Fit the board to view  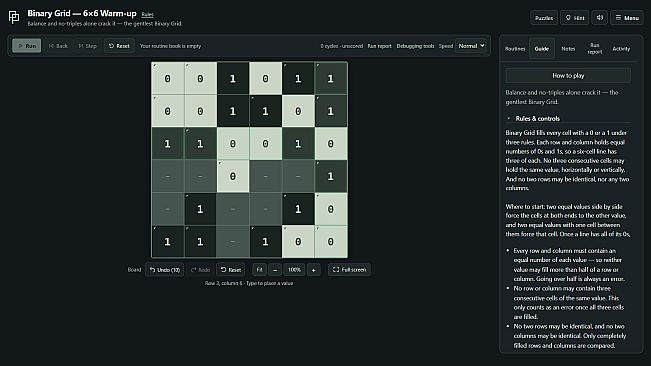(259, 270)
